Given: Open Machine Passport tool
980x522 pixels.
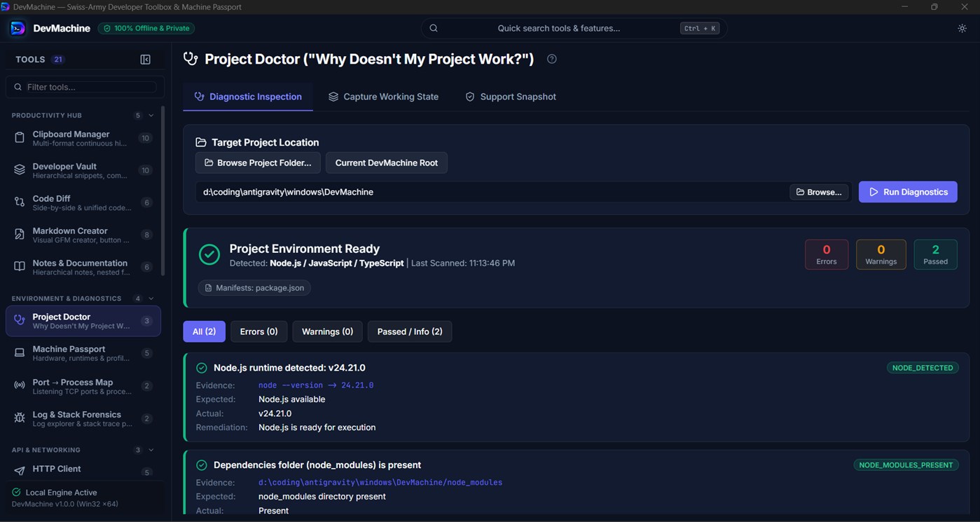Looking at the screenshot, I should point(83,353).
